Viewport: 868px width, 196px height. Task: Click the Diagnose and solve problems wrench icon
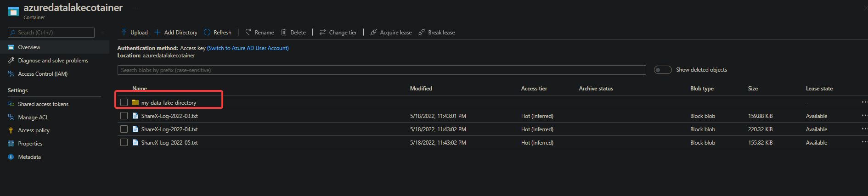[11, 61]
